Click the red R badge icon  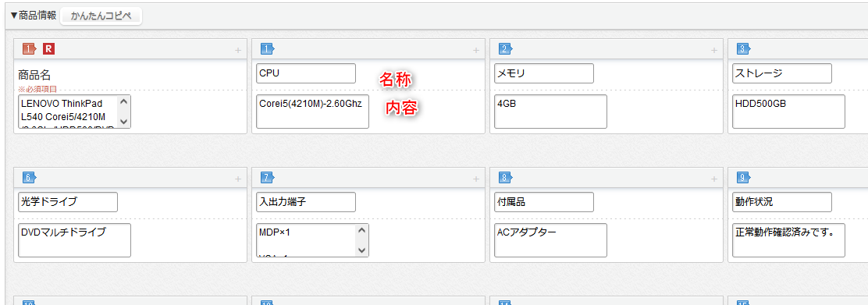(x=48, y=49)
